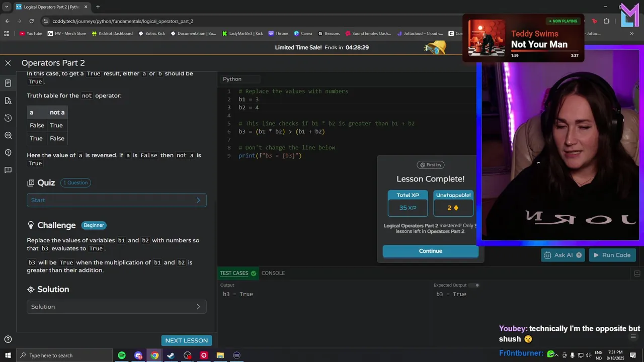Open the Chrome extensions puzzle icon
The image size is (644, 362).
coord(606,21)
